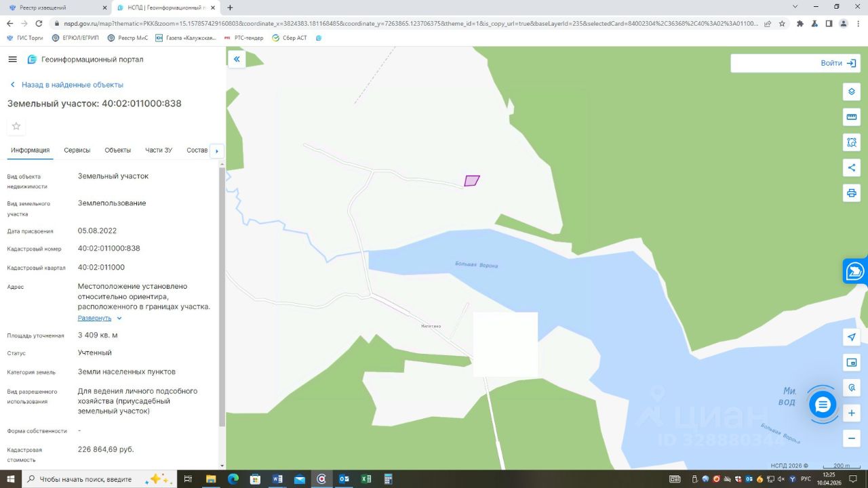Center map on my location
Screen dimensions: 868x488
click(x=852, y=337)
